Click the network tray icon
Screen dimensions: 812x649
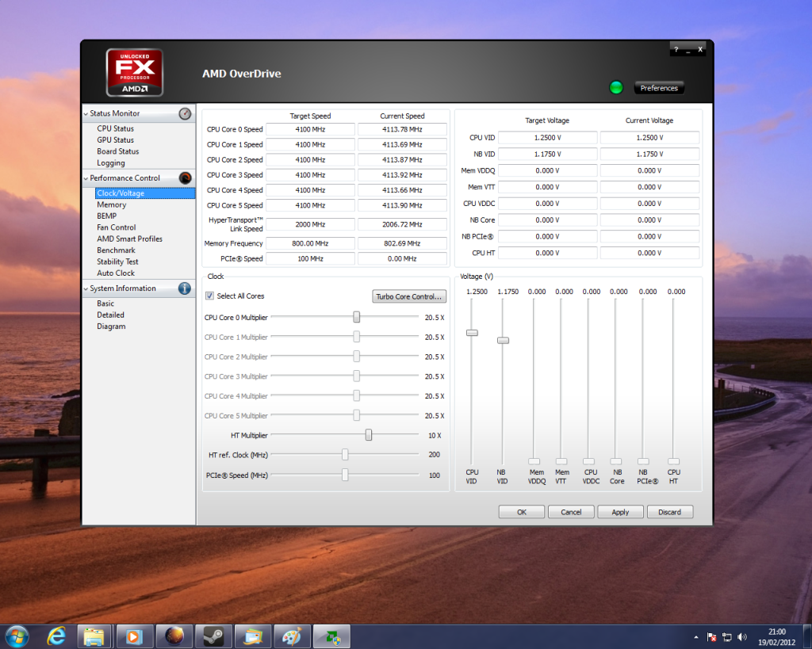727,637
